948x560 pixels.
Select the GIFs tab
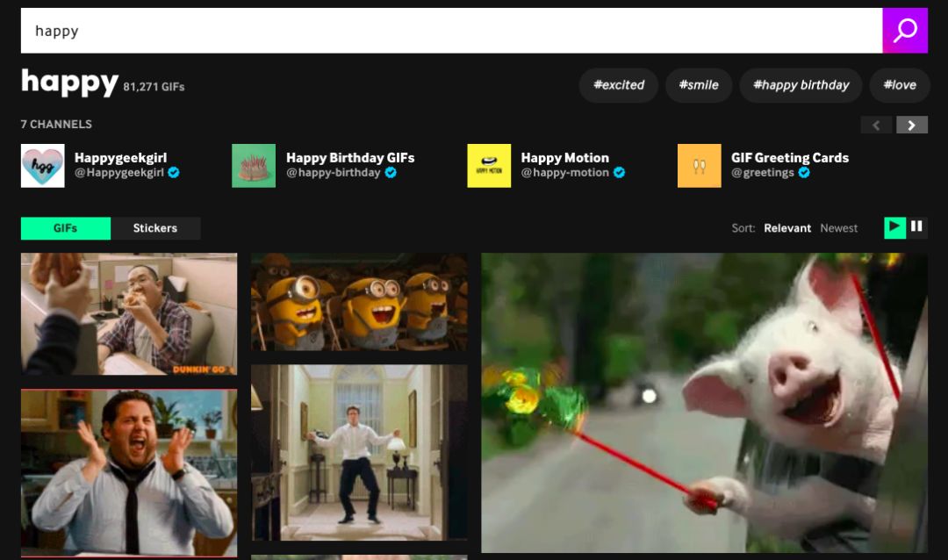tap(66, 228)
